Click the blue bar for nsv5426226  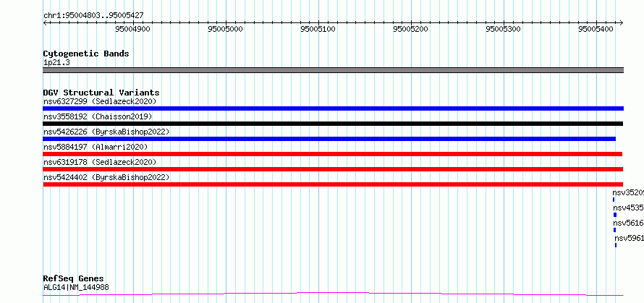pyautogui.click(x=329, y=139)
